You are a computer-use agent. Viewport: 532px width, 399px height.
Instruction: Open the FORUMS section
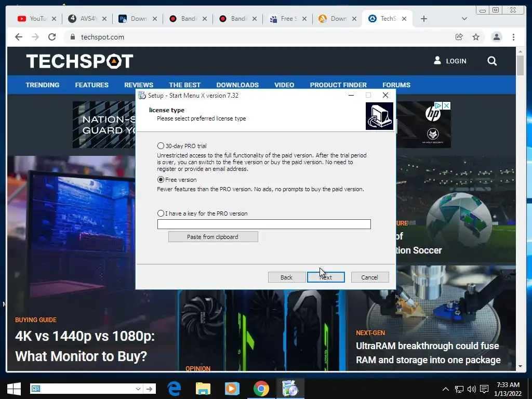(396, 85)
